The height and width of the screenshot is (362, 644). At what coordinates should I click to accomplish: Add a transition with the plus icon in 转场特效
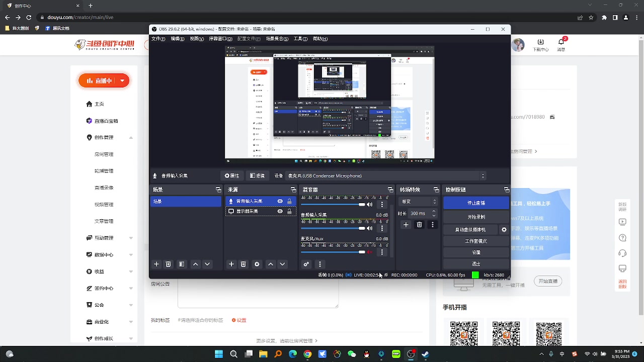406,225
